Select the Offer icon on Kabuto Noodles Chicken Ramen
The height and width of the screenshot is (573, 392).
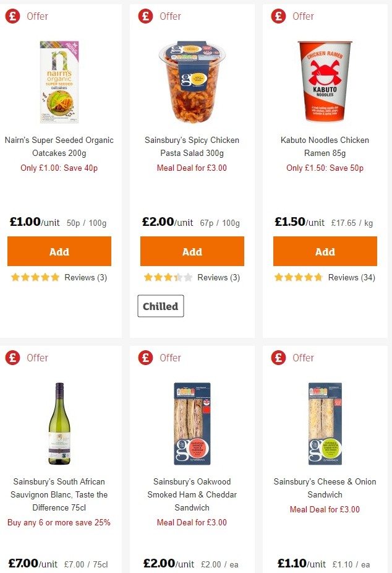coord(278,16)
